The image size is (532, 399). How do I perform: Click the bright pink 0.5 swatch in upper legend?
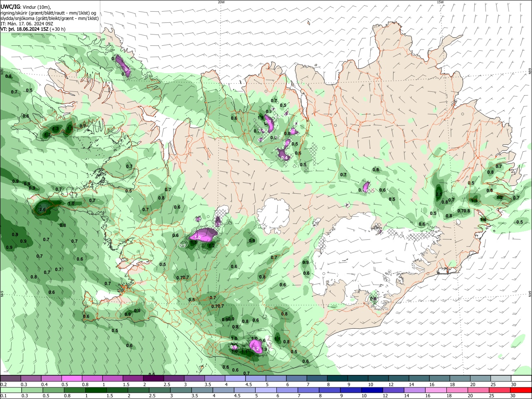[x=72, y=379]
